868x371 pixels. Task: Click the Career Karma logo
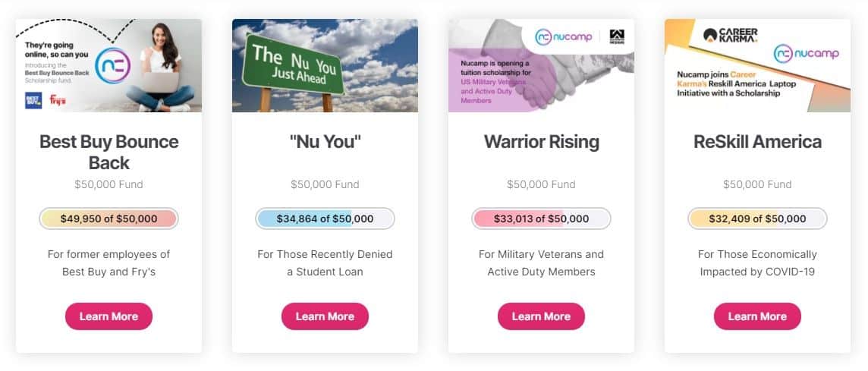730,36
